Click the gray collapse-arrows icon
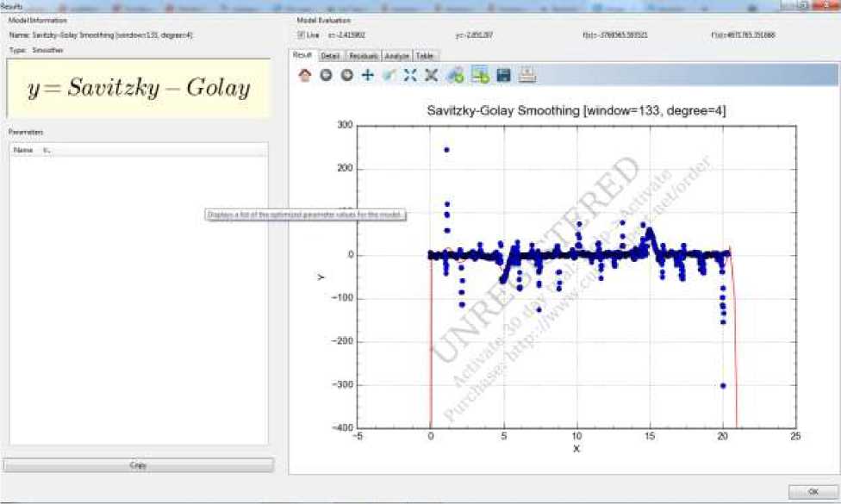 click(x=431, y=75)
